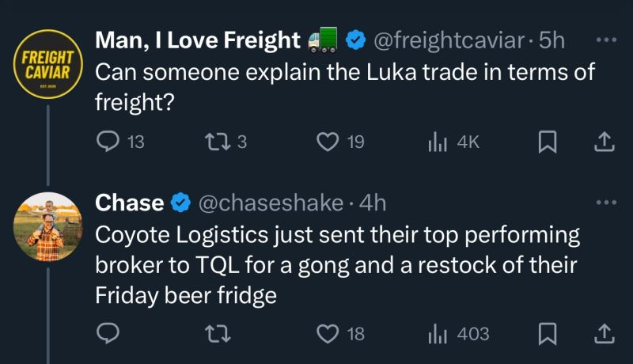This screenshot has width=633, height=364.
Task: Share Chase's Coyote Logistics reply
Action: tap(603, 334)
